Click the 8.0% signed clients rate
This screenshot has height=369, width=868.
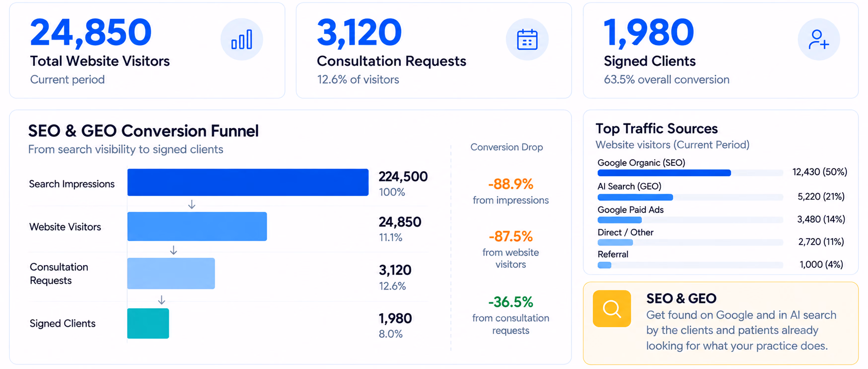391,334
